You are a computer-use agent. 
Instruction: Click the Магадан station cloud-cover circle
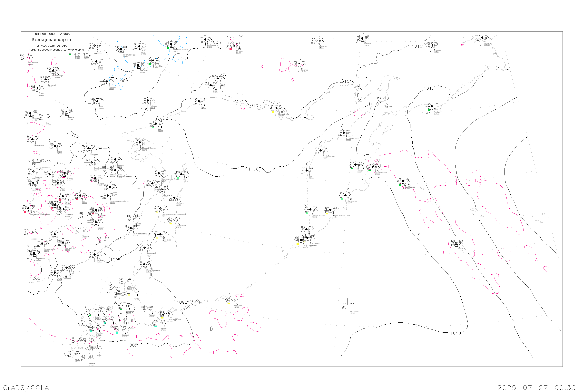(276, 109)
